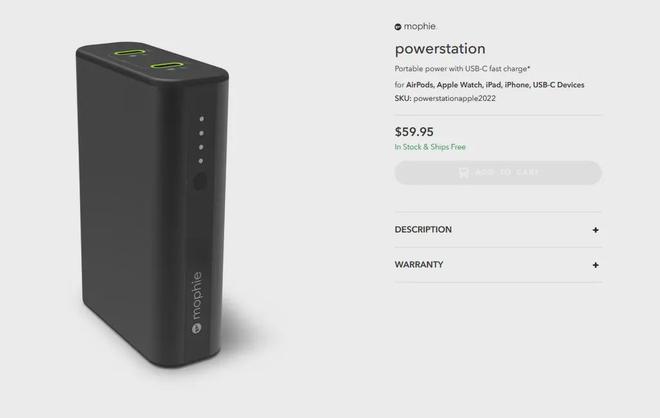Click the cart icon in Add to Cart button
660x418 pixels.
(x=463, y=173)
